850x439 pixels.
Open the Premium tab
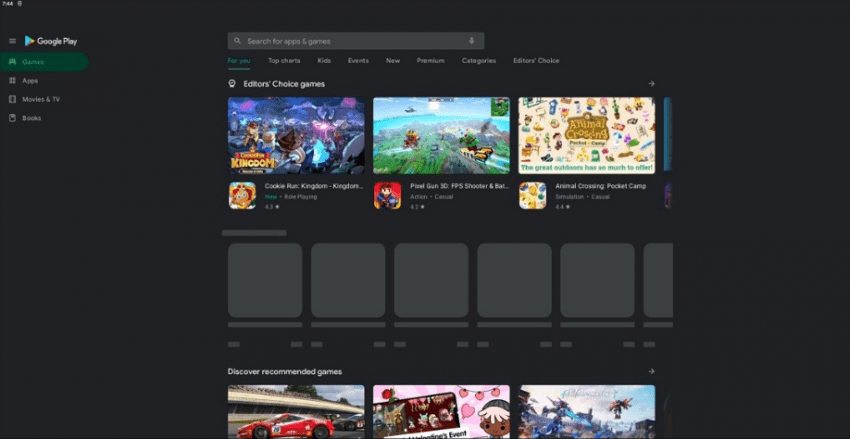(x=431, y=61)
